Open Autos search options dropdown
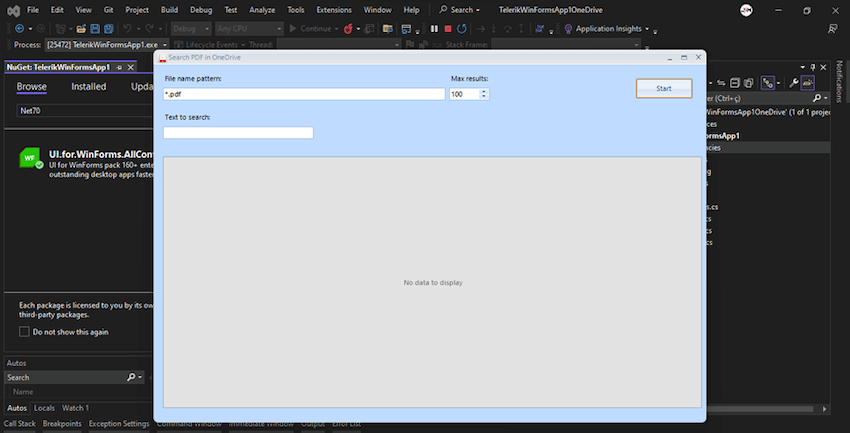Screen dimensions: 850x433 coord(140,377)
